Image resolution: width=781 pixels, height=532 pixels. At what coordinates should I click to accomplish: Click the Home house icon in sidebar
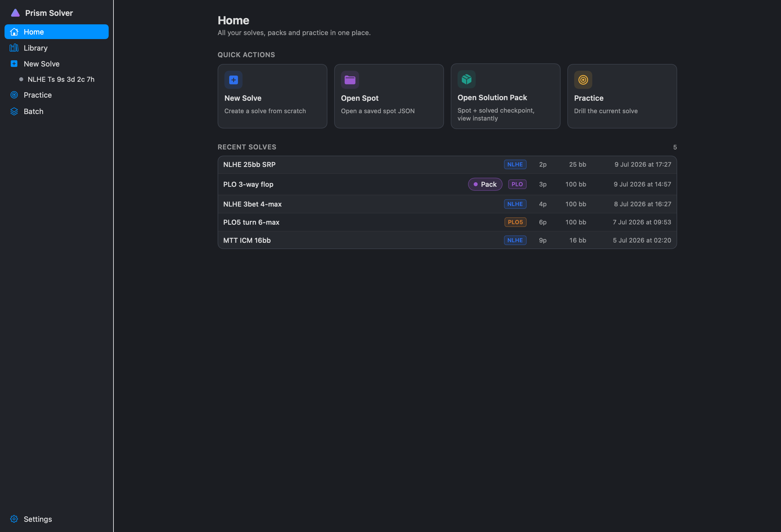(14, 32)
